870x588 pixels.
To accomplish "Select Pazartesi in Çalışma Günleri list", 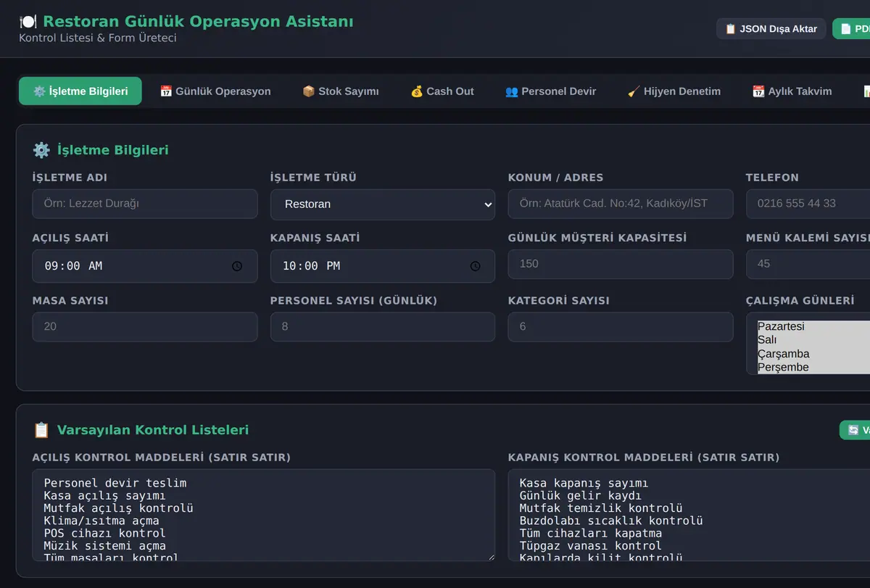I will pyautogui.click(x=813, y=327).
